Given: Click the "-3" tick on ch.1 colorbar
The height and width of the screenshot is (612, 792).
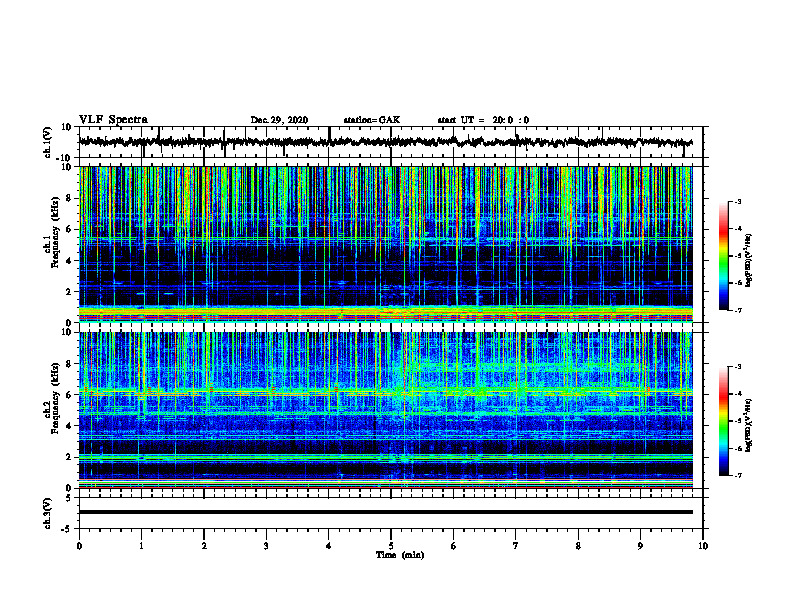Looking at the screenshot, I should pyautogui.click(x=737, y=201).
